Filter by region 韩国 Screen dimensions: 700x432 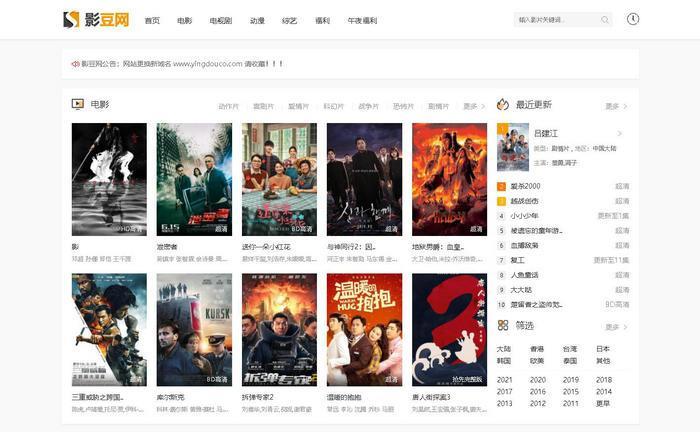click(x=504, y=361)
